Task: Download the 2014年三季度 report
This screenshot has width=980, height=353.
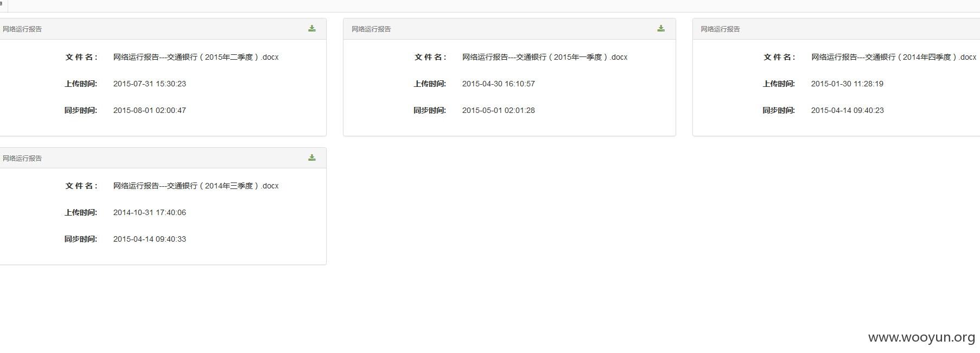Action: coord(312,157)
